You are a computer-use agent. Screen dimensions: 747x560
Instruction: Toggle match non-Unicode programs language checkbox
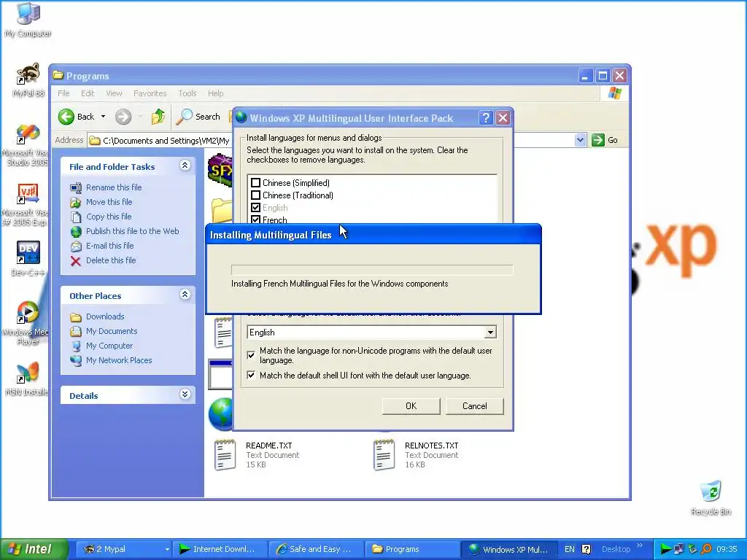(251, 355)
